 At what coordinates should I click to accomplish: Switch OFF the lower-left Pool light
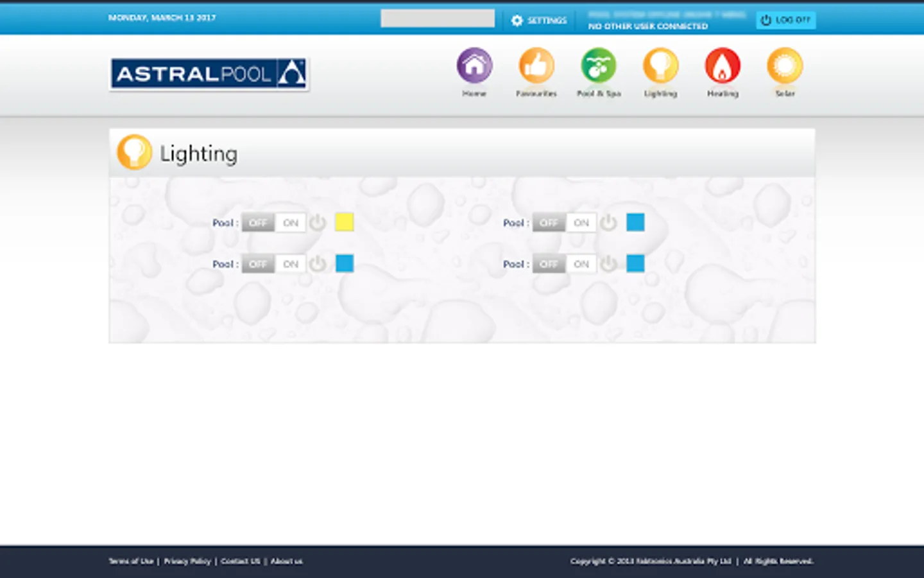(x=258, y=264)
